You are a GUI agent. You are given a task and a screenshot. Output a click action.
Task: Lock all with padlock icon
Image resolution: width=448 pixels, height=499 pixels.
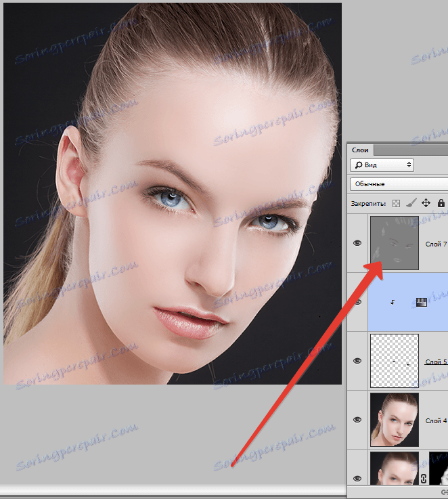(441, 203)
